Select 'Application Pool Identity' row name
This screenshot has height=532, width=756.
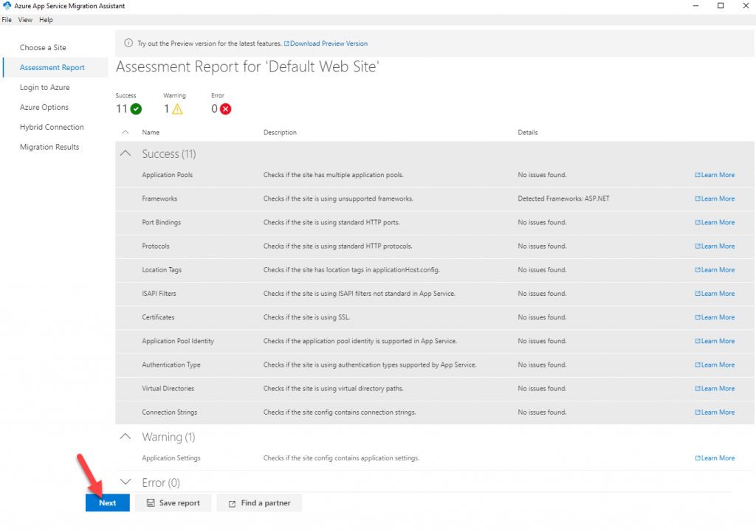point(177,341)
